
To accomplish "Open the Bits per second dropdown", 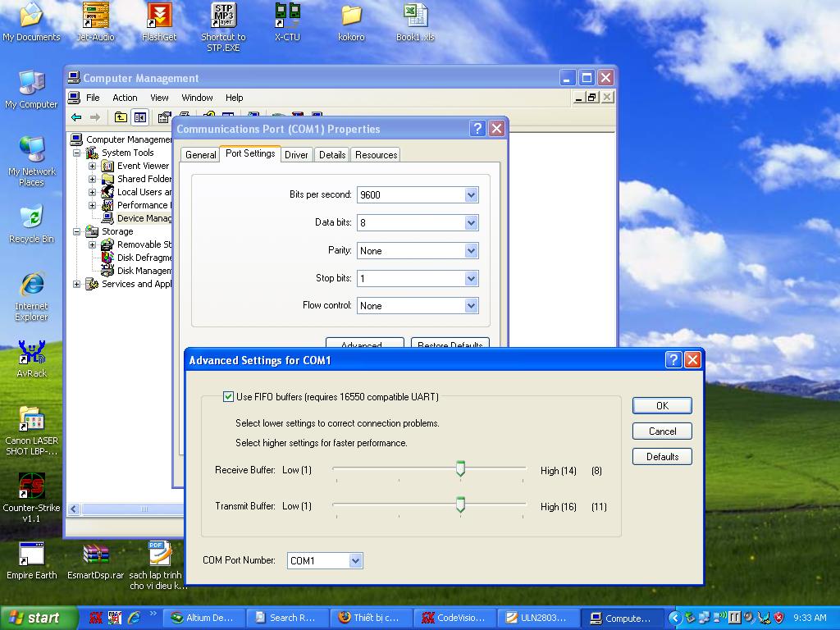I will click(471, 195).
